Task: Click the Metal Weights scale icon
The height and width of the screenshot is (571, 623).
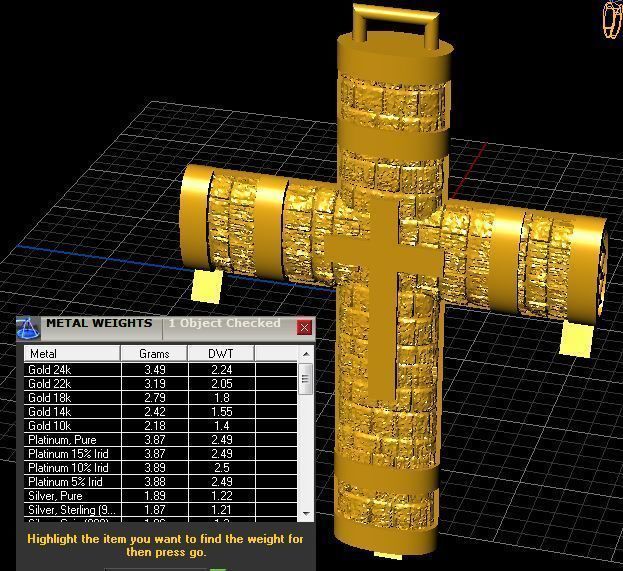Action: pyautogui.click(x=28, y=328)
